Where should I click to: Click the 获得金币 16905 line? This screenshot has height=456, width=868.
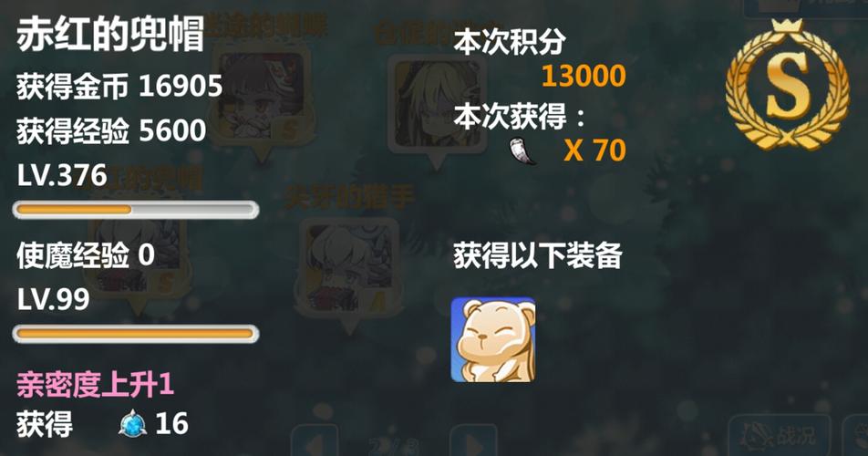click(x=119, y=87)
